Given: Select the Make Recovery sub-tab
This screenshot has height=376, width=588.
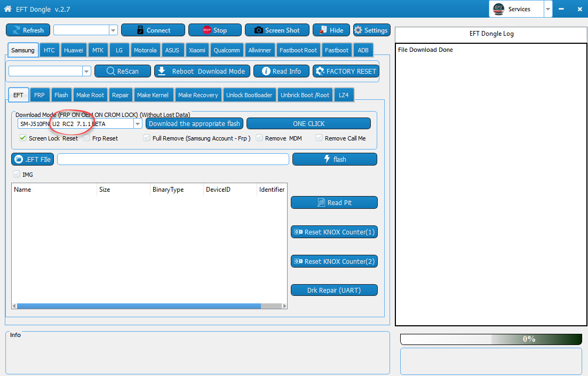Looking at the screenshot, I should coord(198,95).
